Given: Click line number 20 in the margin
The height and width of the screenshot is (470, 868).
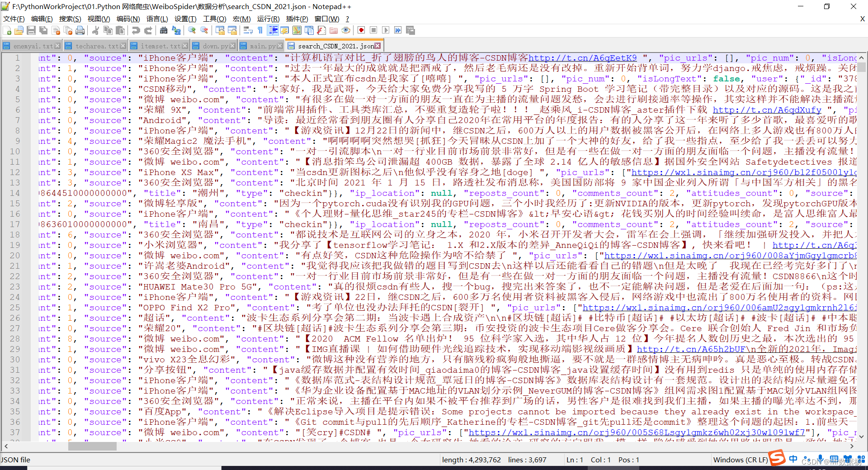Looking at the screenshot, I should (x=15, y=256).
